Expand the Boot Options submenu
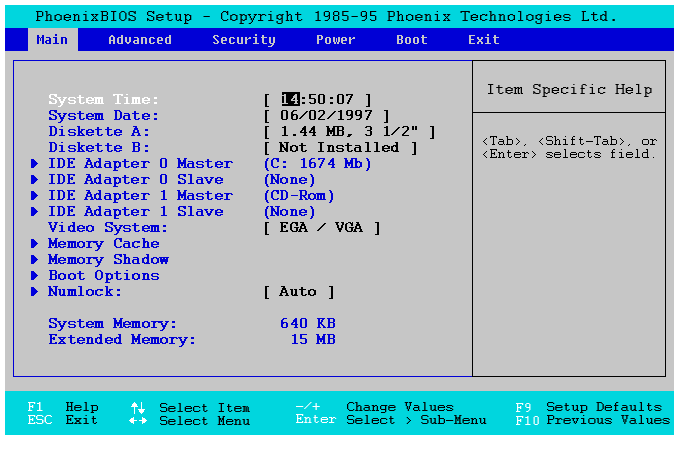 [104, 276]
